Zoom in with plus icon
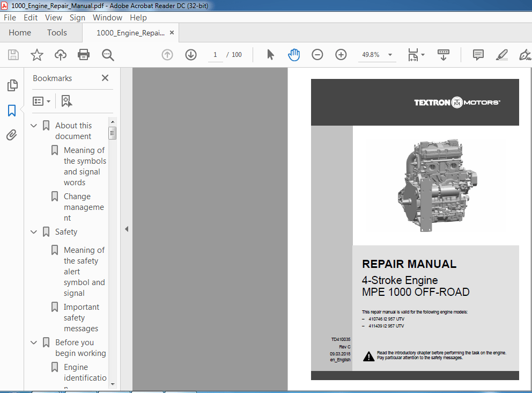 [341, 55]
